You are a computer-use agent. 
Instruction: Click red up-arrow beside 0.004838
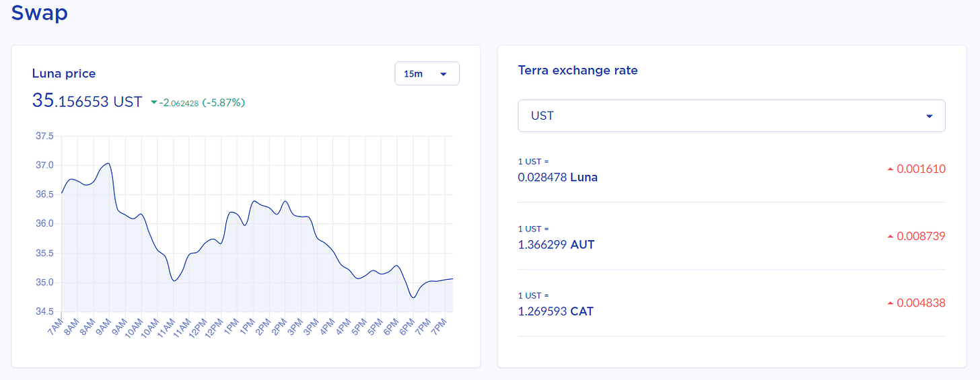[890, 304]
